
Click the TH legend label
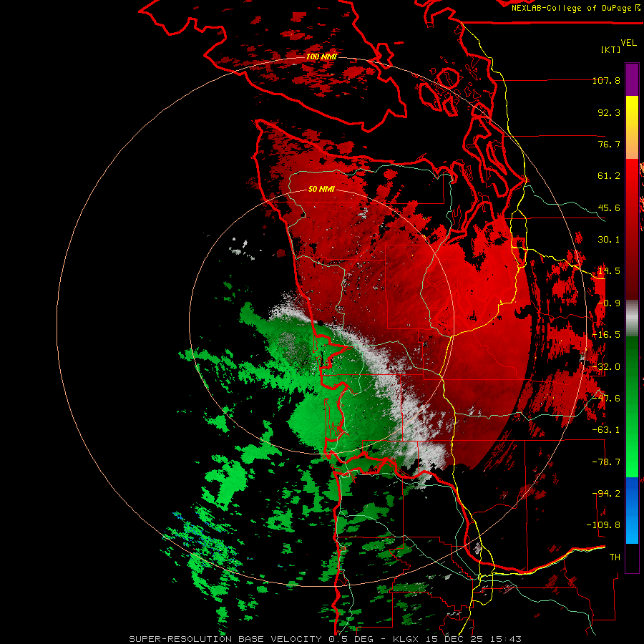pyautogui.click(x=615, y=557)
